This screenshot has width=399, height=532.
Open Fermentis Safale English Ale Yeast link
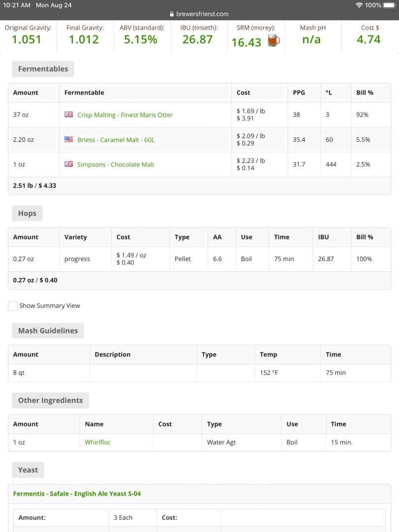coord(77,494)
